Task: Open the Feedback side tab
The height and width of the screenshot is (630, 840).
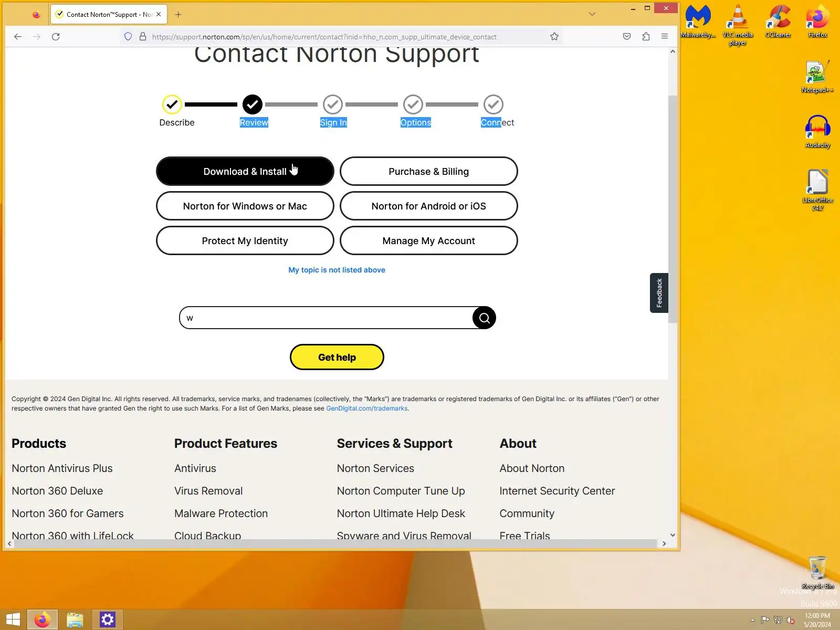Action: coord(659,293)
